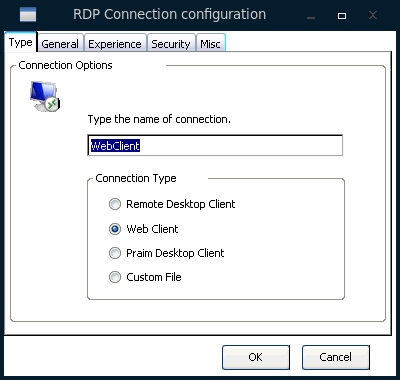Maximize the RDP Connection configuration window
Image resolution: width=400 pixels, height=380 pixels.
point(342,16)
